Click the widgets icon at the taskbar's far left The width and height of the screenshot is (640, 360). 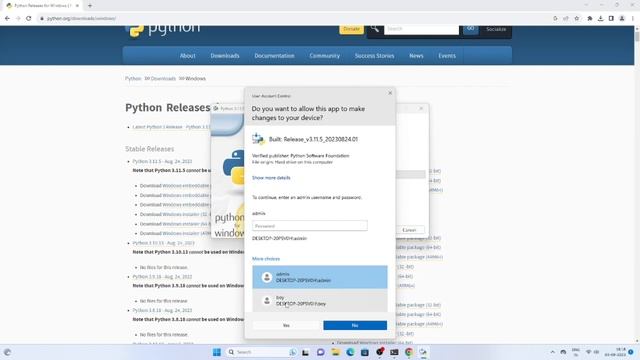tap(7, 352)
